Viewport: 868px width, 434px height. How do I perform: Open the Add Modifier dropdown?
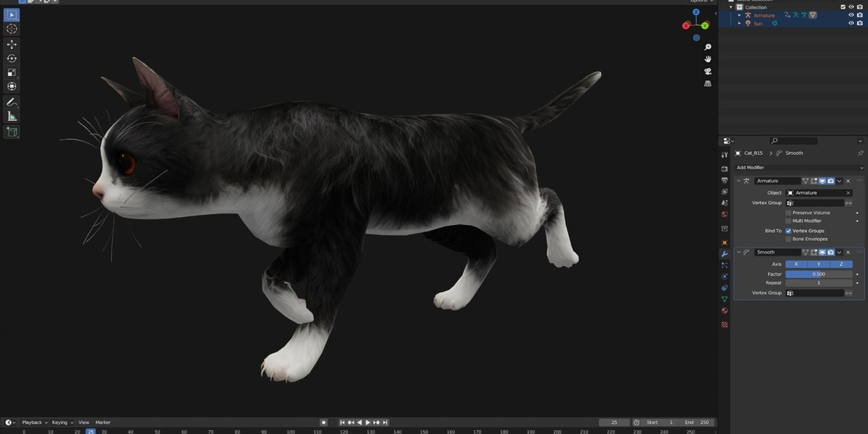799,168
